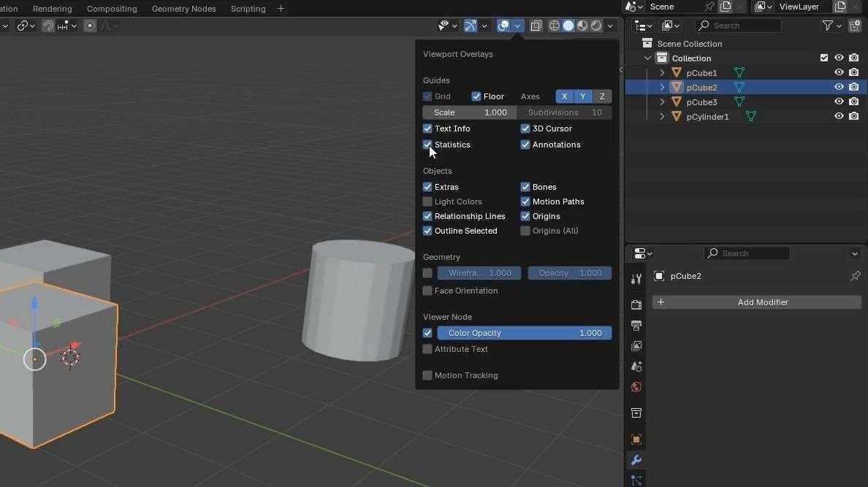Select pCube3 in the outliner
This screenshot has width=868, height=487.
pos(701,101)
